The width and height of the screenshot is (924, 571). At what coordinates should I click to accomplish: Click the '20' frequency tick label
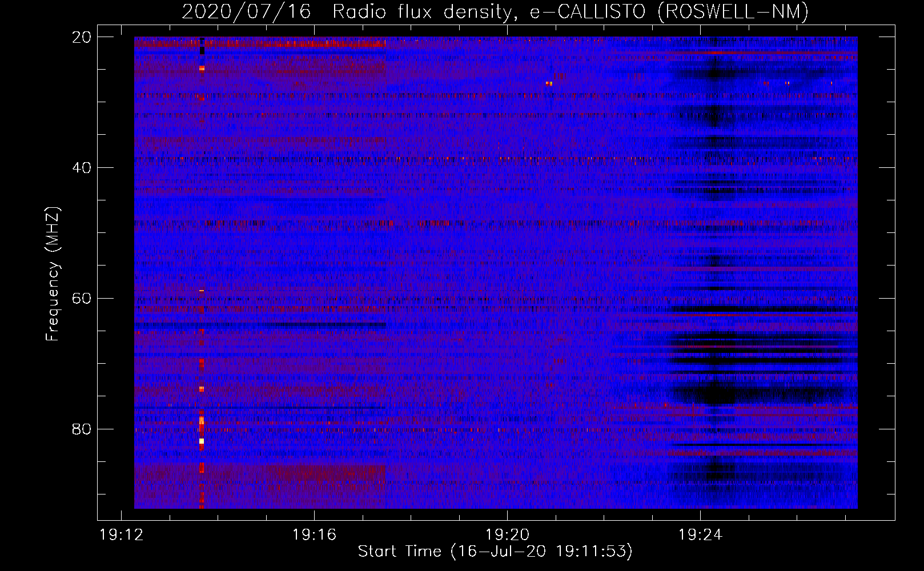tap(81, 37)
